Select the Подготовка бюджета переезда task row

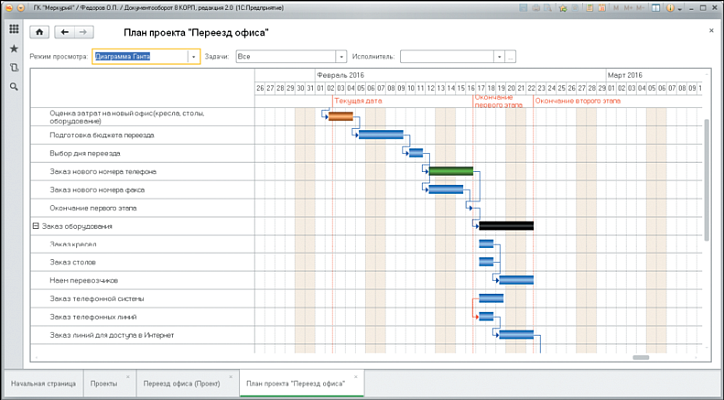pyautogui.click(x=102, y=135)
